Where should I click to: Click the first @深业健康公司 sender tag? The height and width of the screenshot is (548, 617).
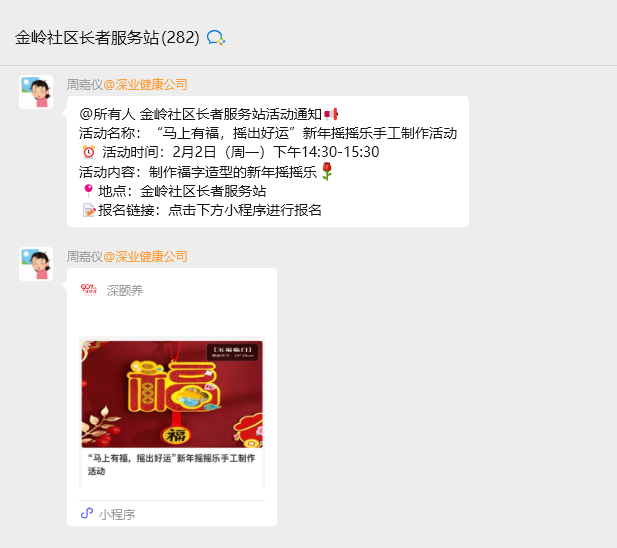[x=145, y=85]
